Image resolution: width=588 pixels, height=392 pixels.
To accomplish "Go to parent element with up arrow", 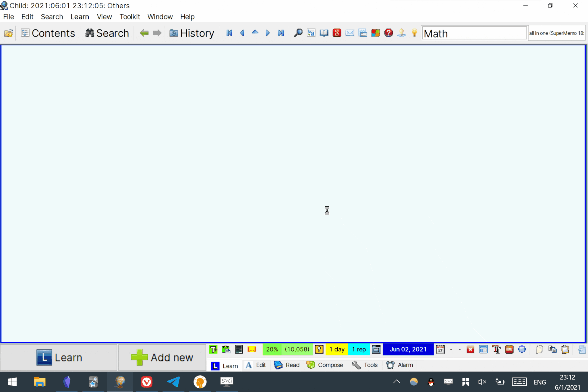I will [x=255, y=33].
